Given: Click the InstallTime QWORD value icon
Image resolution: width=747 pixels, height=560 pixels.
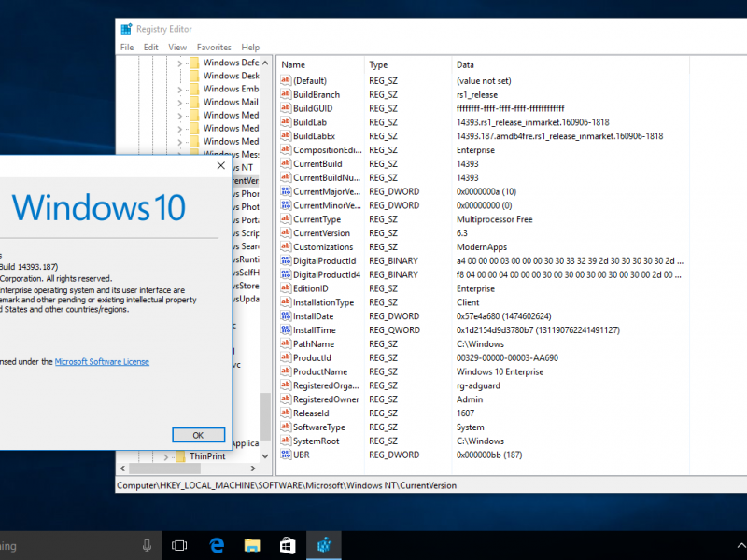Looking at the screenshot, I should tap(286, 329).
